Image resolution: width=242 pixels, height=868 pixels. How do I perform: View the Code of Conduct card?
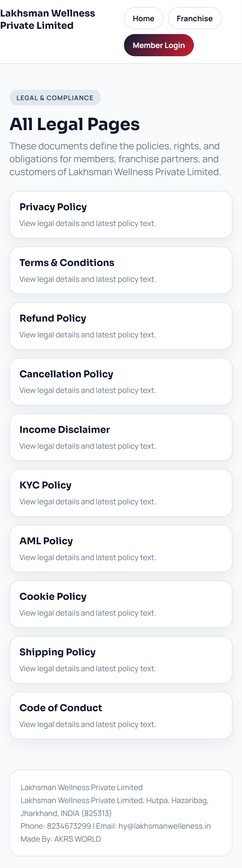[x=121, y=715]
